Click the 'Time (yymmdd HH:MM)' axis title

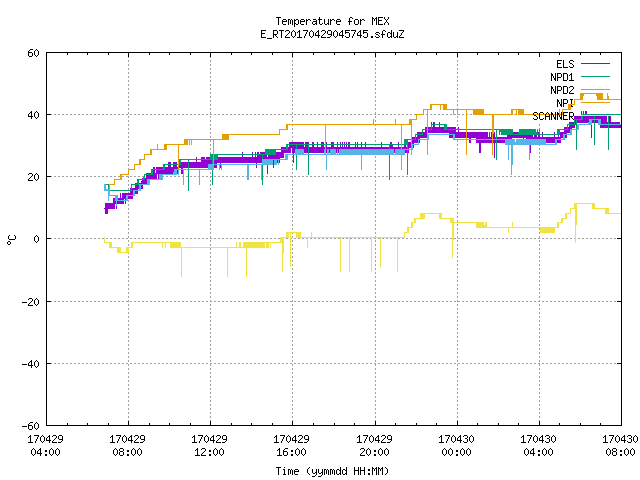point(332,471)
